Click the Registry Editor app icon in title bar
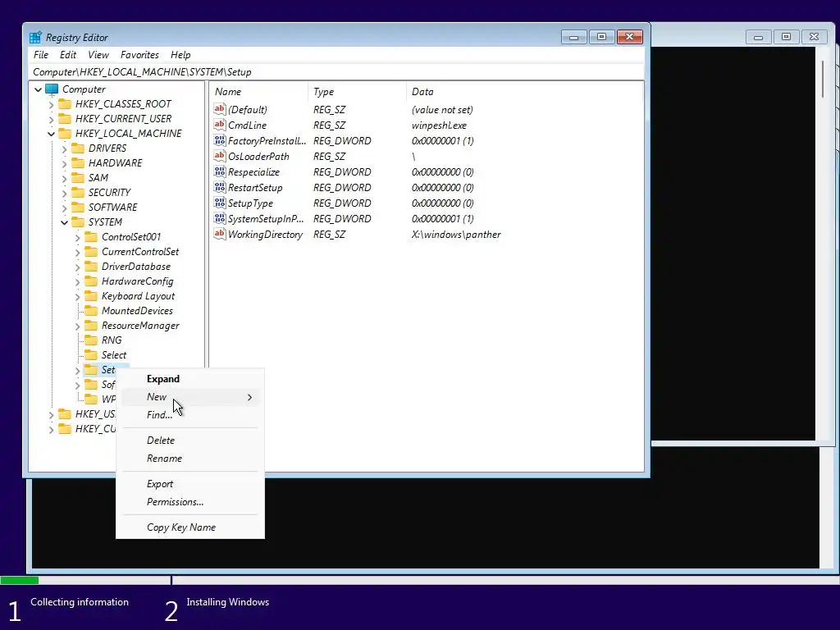Viewport: 840px width, 630px height. coord(35,38)
